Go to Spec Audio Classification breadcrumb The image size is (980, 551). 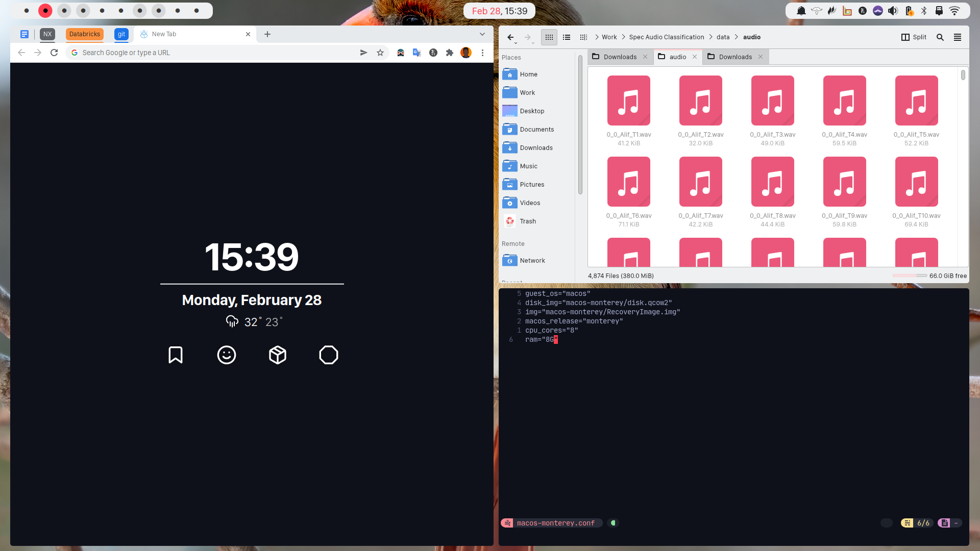click(666, 37)
